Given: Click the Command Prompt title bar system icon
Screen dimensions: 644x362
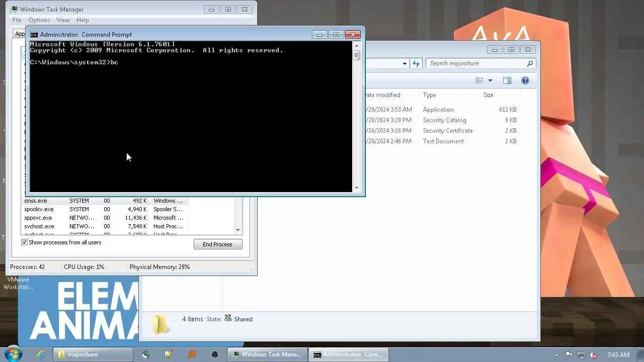Looking at the screenshot, I should (x=34, y=35).
